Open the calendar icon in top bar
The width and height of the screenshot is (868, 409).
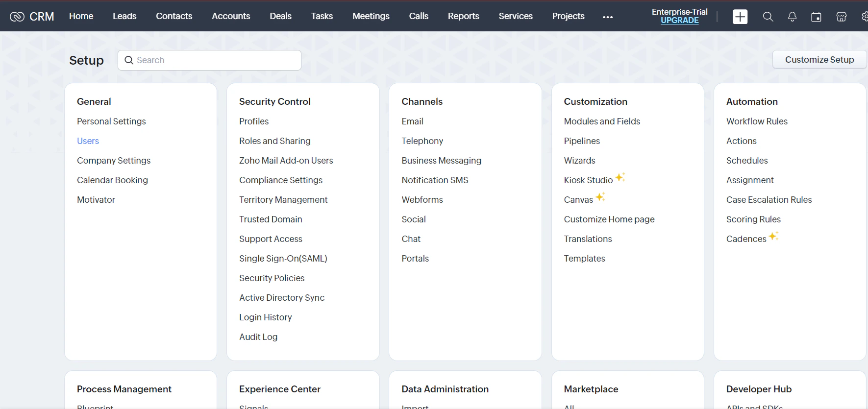coord(816,17)
